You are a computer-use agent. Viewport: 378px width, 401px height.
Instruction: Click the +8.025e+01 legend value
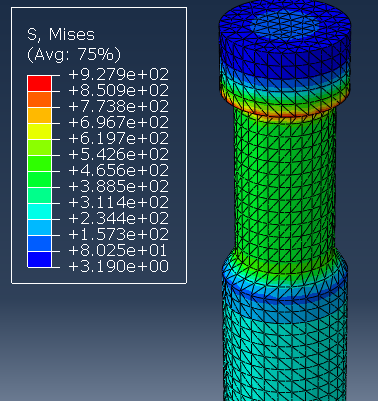pyautogui.click(x=118, y=250)
